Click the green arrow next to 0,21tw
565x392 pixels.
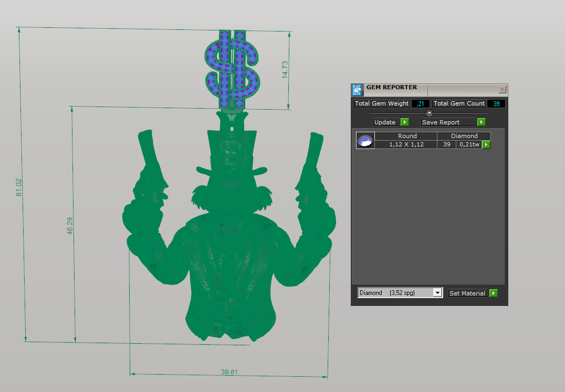tap(486, 144)
